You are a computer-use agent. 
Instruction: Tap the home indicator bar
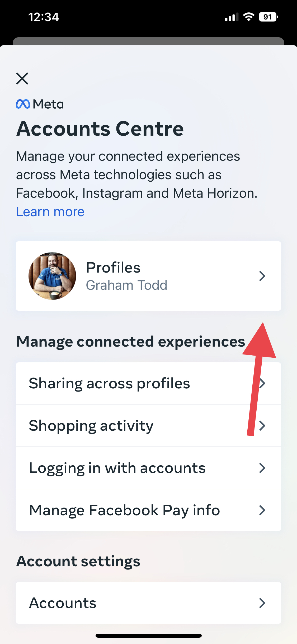148,636
